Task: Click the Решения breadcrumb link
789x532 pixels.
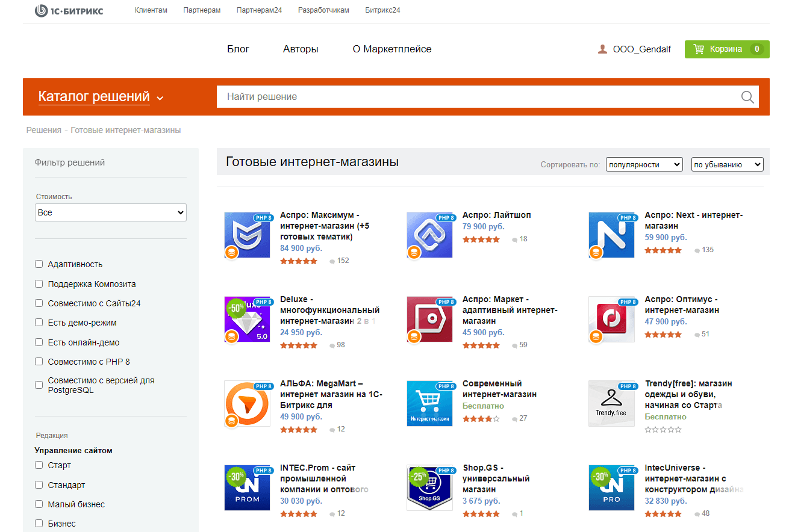Action: [44, 130]
